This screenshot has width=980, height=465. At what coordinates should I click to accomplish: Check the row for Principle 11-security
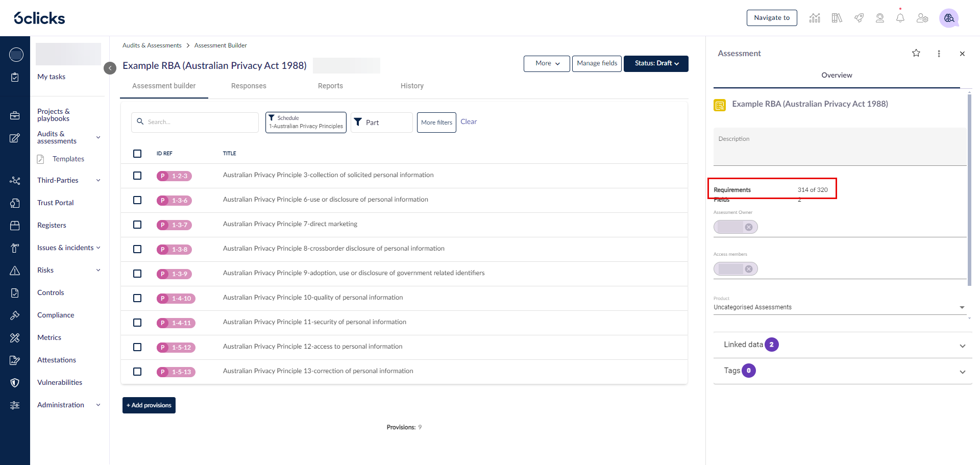pos(137,323)
